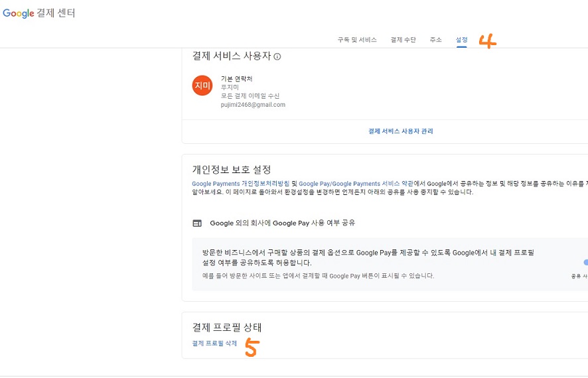
Task: Toggle the Google Pay sharing switch
Action: pos(585,263)
